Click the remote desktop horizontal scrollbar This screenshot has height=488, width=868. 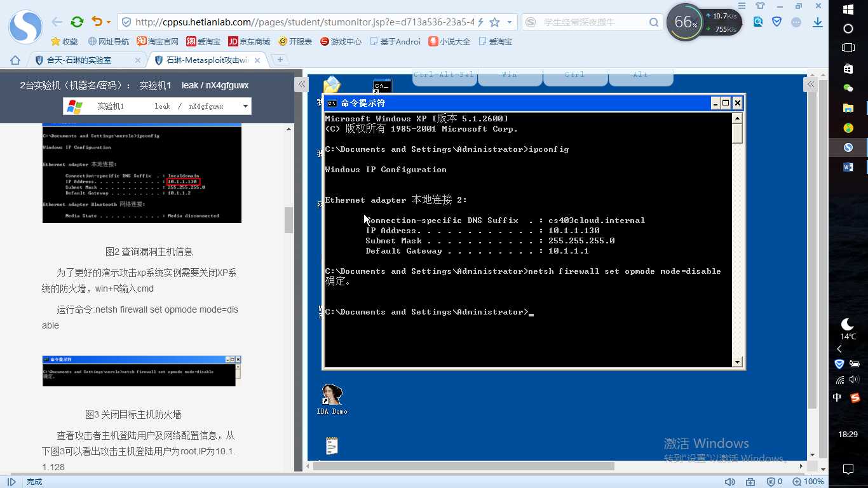[x=463, y=466]
